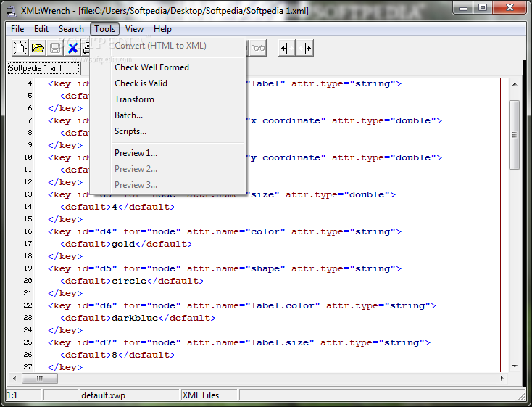Click line number 27 in gutter
Image resolution: width=532 pixels, height=407 pixels.
tap(28, 367)
